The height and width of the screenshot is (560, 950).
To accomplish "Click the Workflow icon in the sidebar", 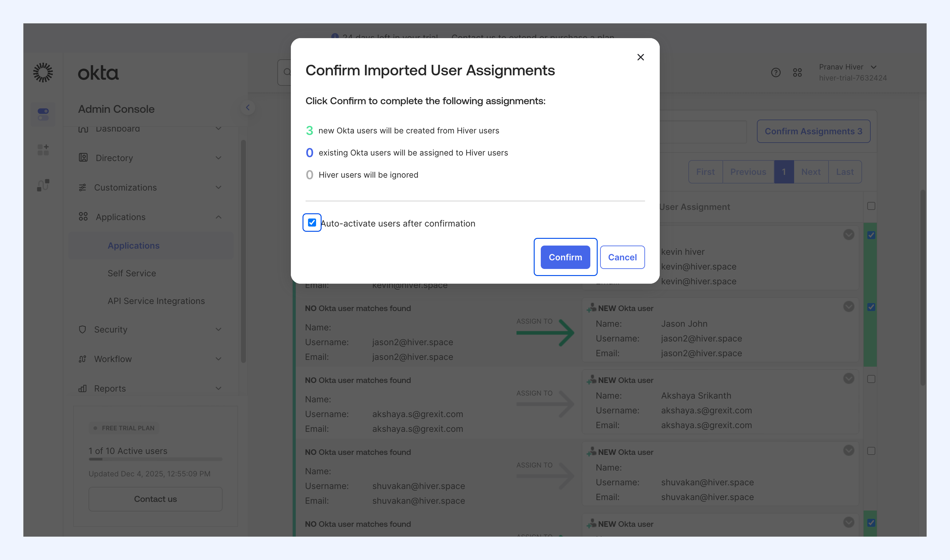I will [82, 359].
